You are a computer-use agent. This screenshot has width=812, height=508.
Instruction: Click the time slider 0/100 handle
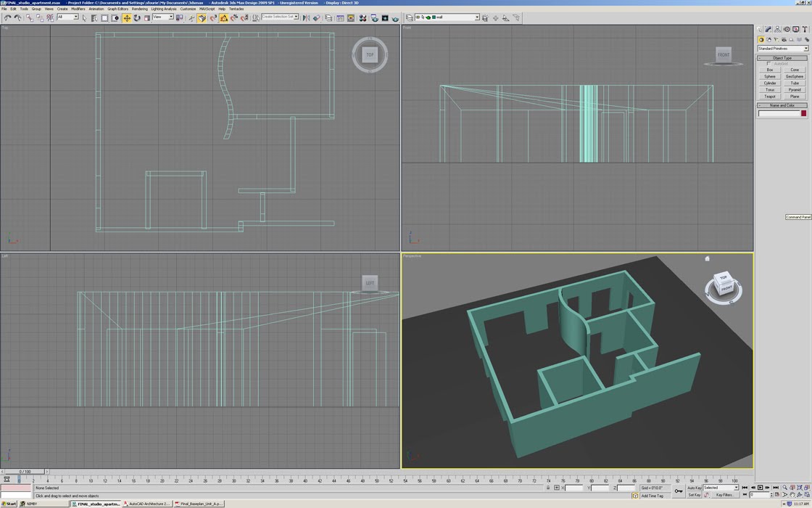(25, 472)
